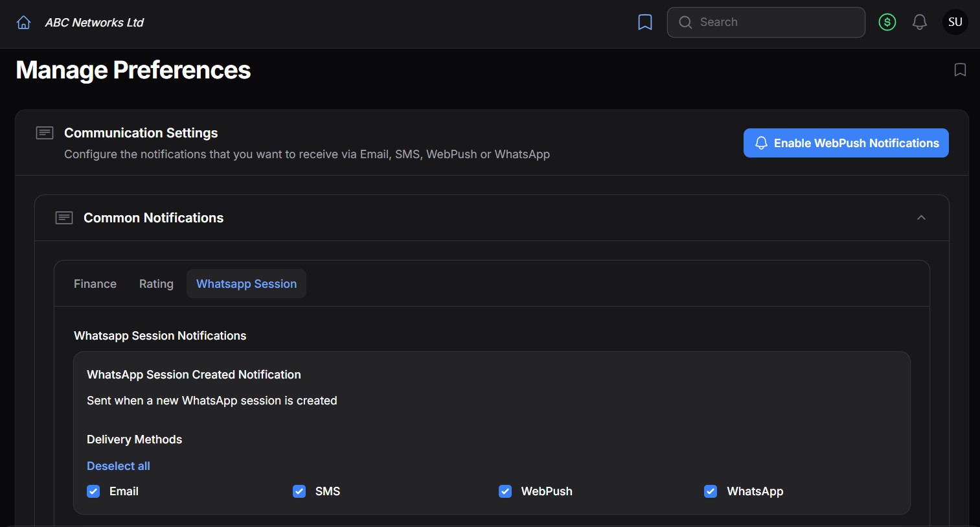Click the Communication Settings section icon
The width and height of the screenshot is (980, 527).
[45, 133]
